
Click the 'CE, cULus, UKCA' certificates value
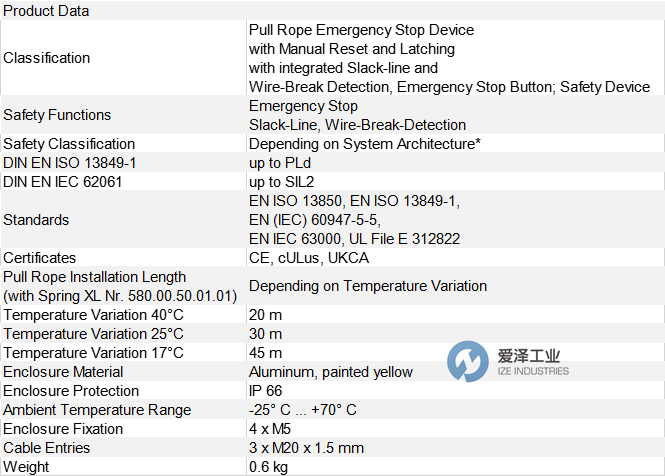click(x=309, y=258)
